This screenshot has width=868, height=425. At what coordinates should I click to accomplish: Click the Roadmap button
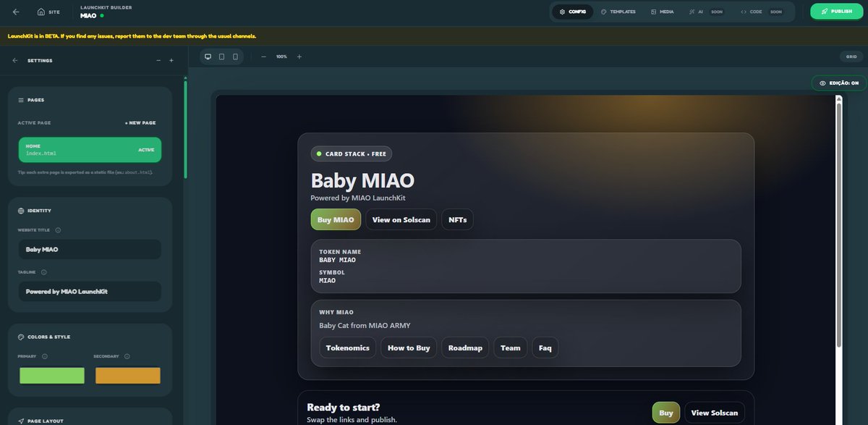(x=465, y=348)
